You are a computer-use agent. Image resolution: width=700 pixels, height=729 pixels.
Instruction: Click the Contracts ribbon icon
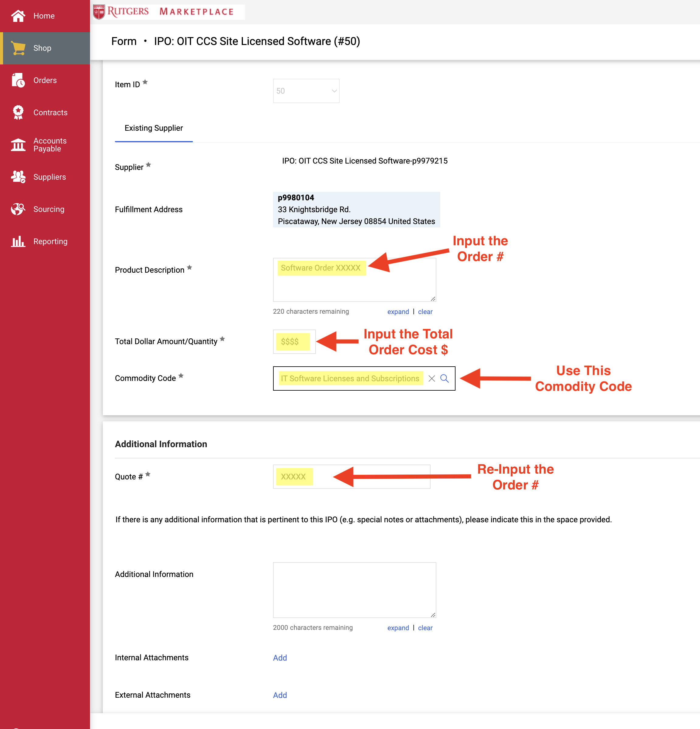point(18,112)
